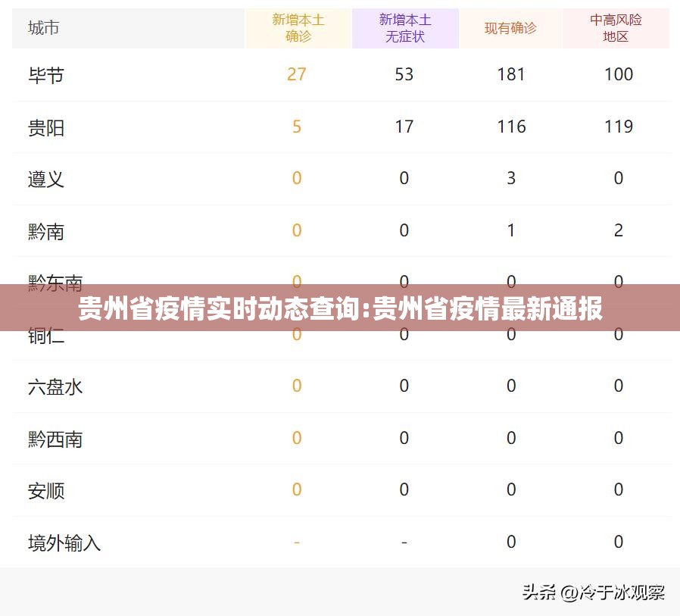The image size is (680, 616).
Task: Click the 贵州省疫情实时动态查询 banner title
Action: [340, 309]
